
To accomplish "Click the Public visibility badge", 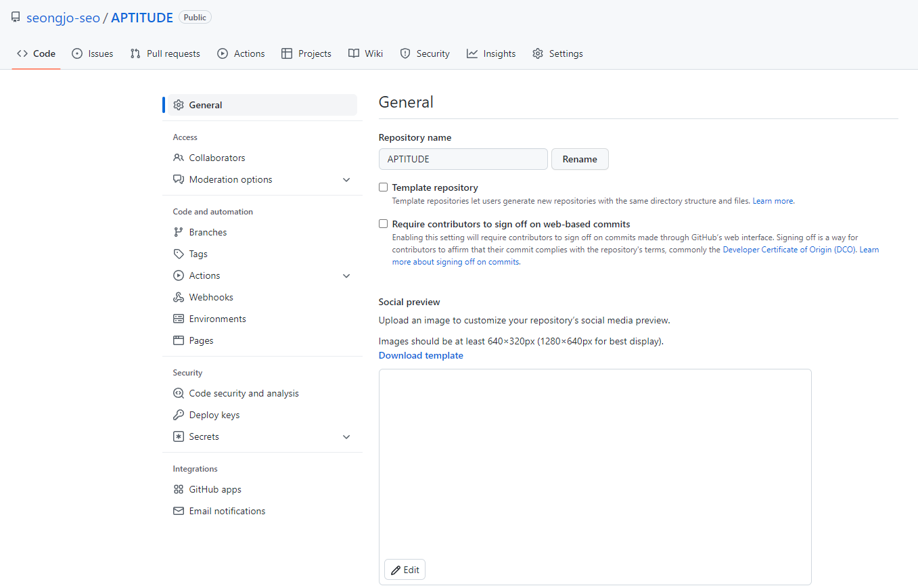I will 195,18.
